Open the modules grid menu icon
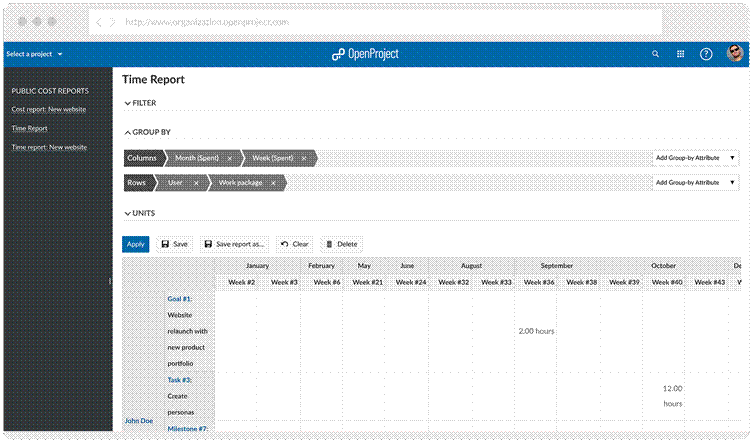 (x=681, y=54)
